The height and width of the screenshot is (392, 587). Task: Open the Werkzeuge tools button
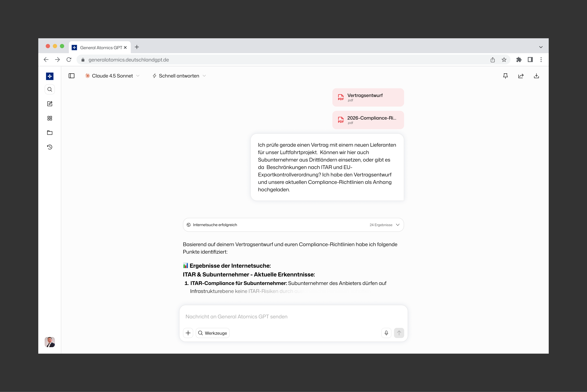213,333
